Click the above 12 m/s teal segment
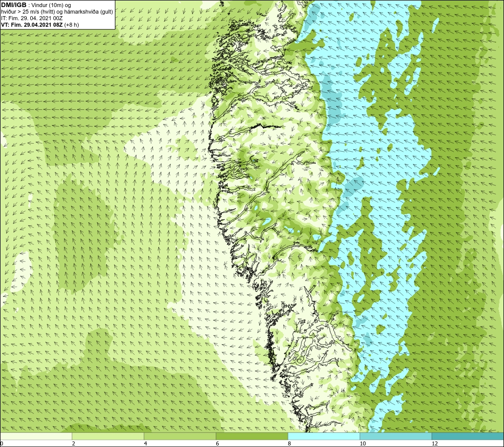Screen dimensions: 504x447 point(468,436)
